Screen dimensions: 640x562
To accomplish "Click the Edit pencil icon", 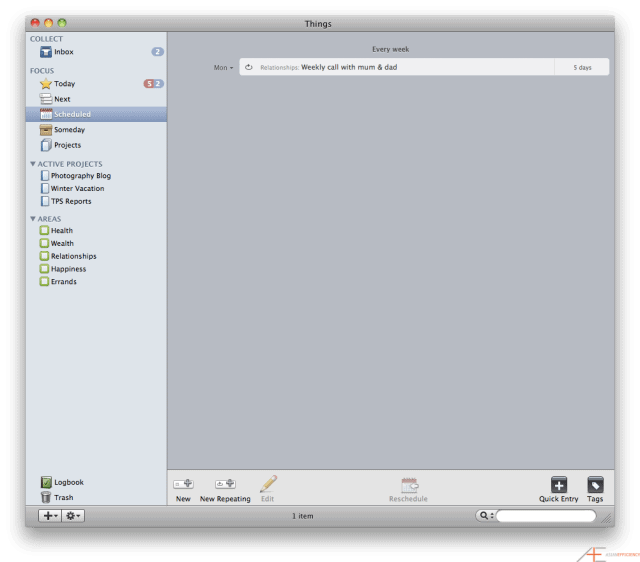I will [x=268, y=484].
